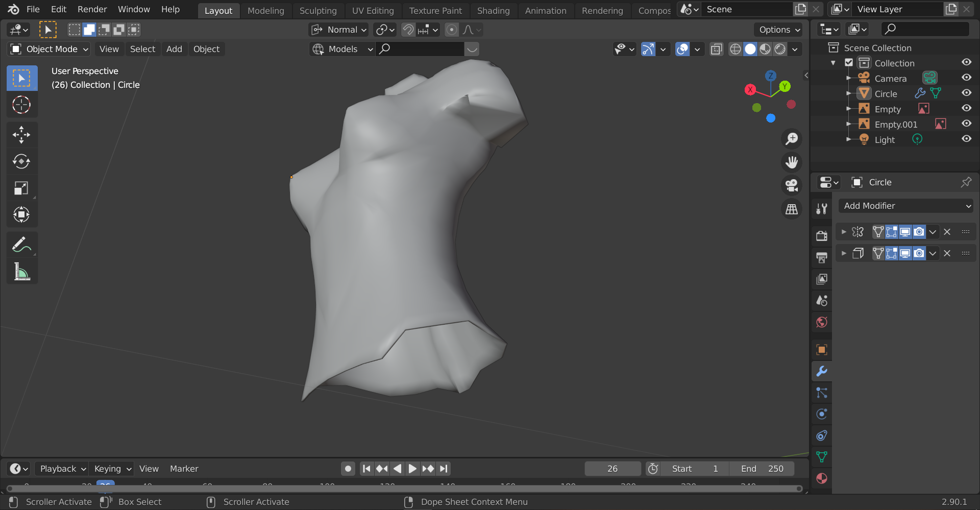The image size is (980, 510).
Task: Open the Render Properties tab
Action: [821, 235]
